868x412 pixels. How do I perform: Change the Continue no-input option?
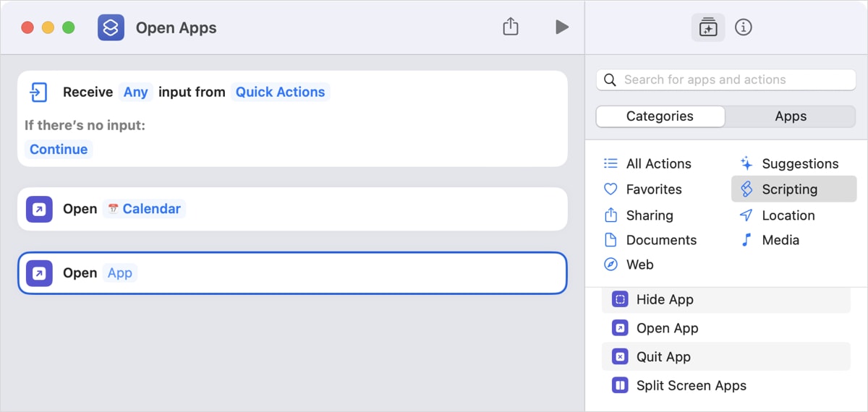click(59, 149)
